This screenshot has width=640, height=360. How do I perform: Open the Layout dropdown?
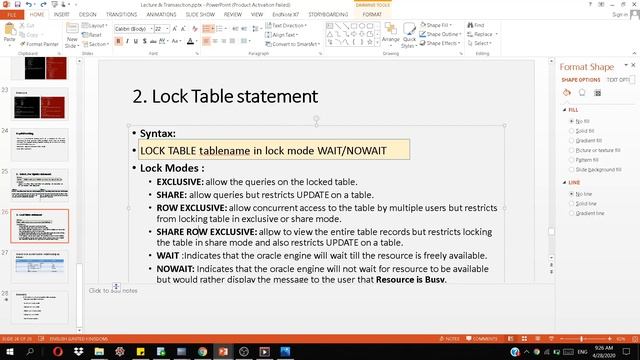(x=95, y=25)
